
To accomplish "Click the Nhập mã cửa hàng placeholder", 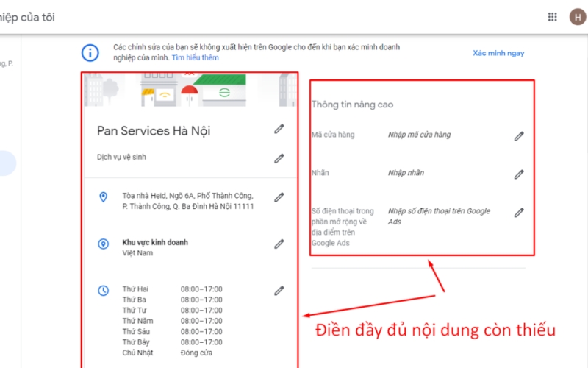I will 419,135.
